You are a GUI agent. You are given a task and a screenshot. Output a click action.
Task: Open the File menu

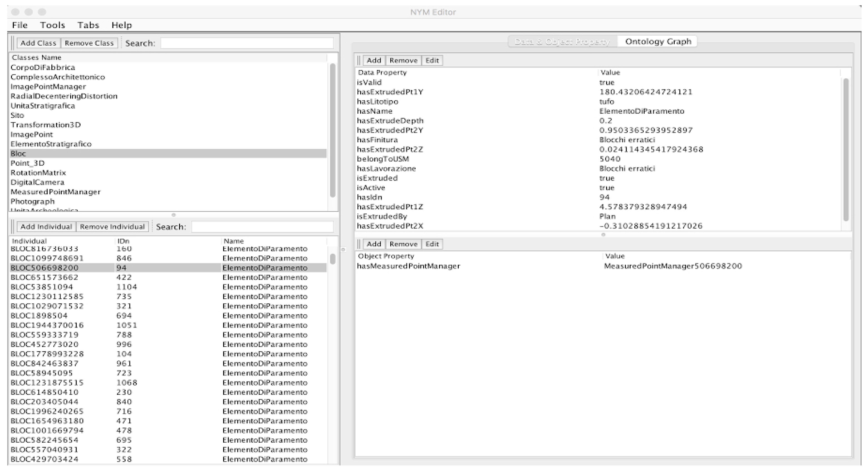(x=19, y=25)
